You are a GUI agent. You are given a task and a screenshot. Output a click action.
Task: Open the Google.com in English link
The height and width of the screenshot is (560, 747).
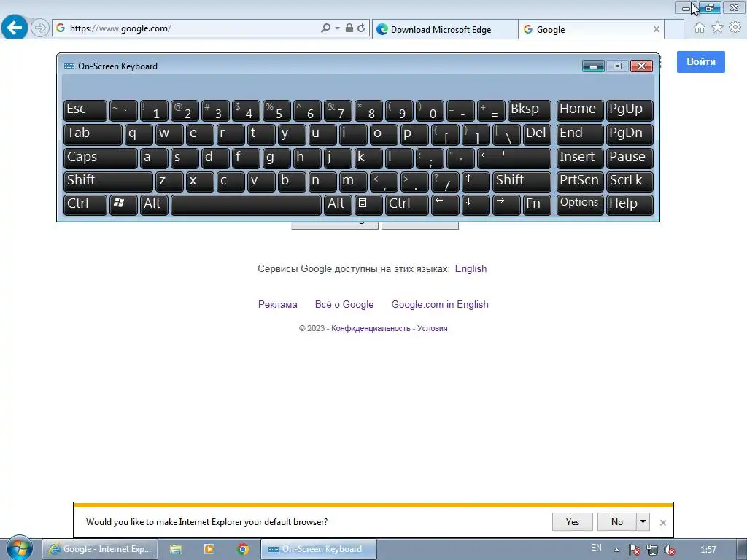click(440, 304)
